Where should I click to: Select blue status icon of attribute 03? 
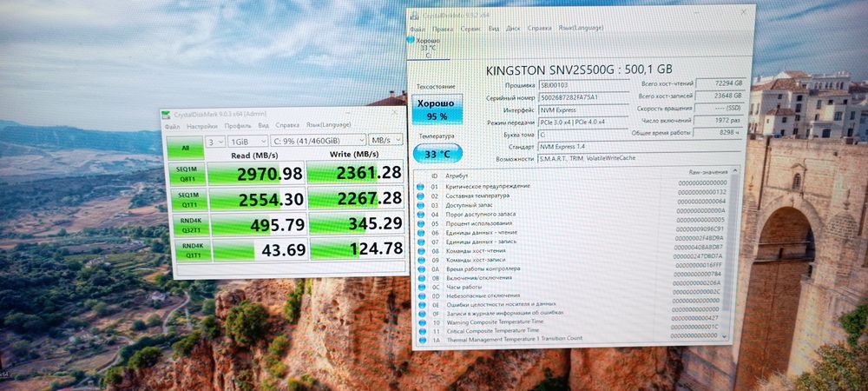[x=421, y=205]
